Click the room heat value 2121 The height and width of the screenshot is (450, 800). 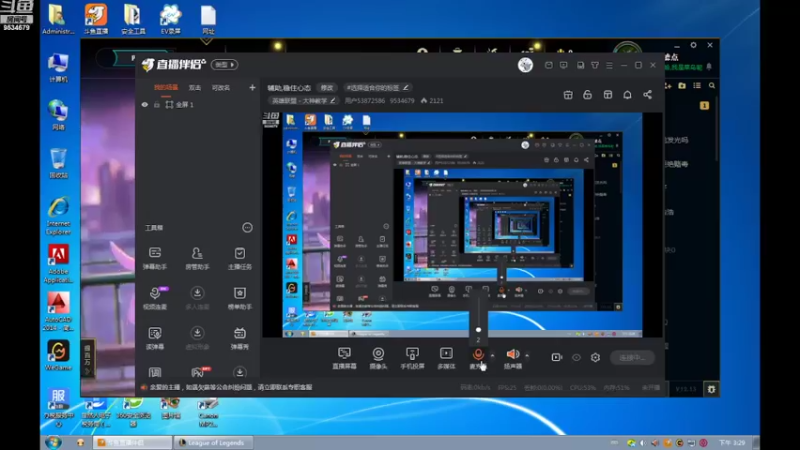pos(432,101)
